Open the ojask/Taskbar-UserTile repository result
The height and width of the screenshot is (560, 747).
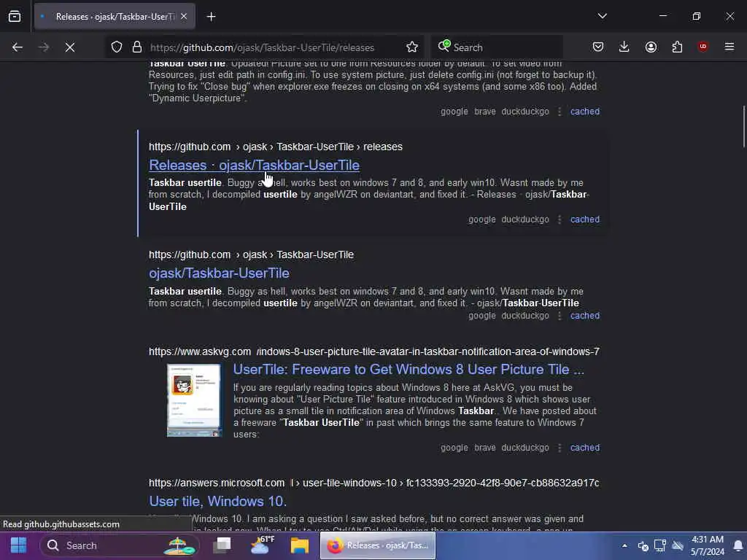219,273
